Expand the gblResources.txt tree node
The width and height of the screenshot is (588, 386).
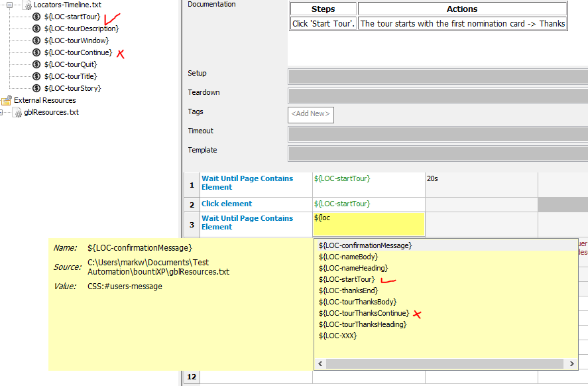(x=1, y=112)
